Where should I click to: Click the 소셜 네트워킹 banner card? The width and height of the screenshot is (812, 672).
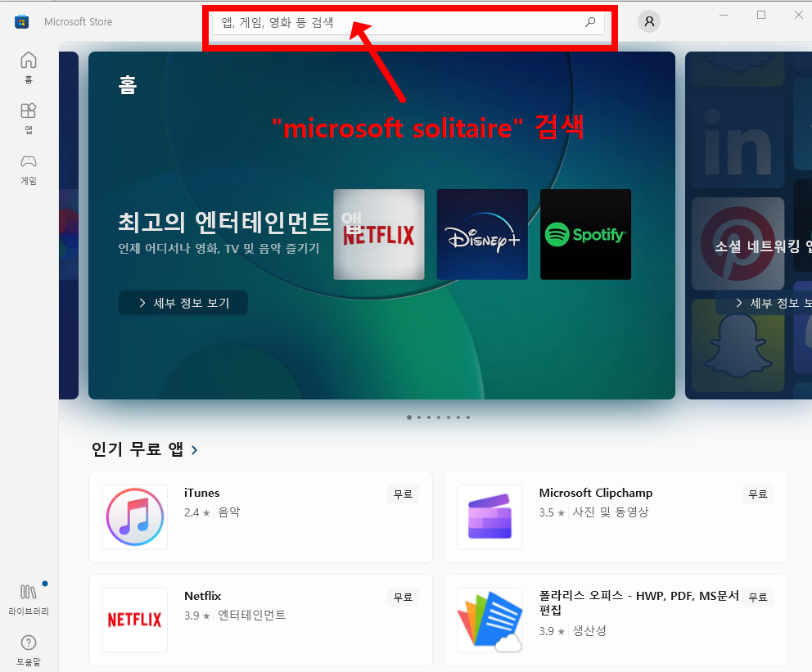[748, 225]
